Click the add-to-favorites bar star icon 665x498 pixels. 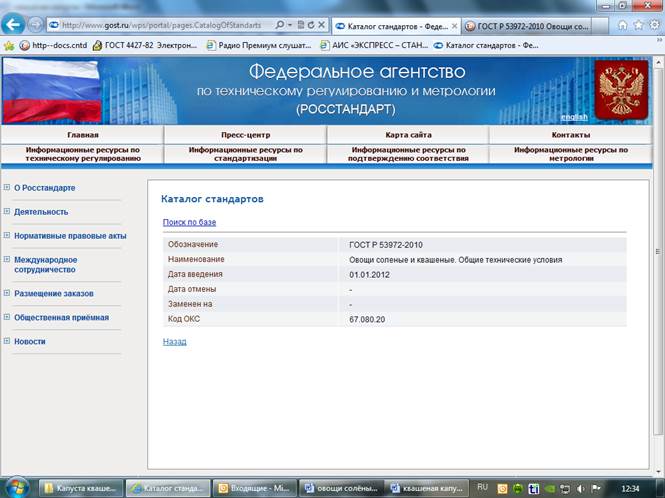[x=9, y=45]
